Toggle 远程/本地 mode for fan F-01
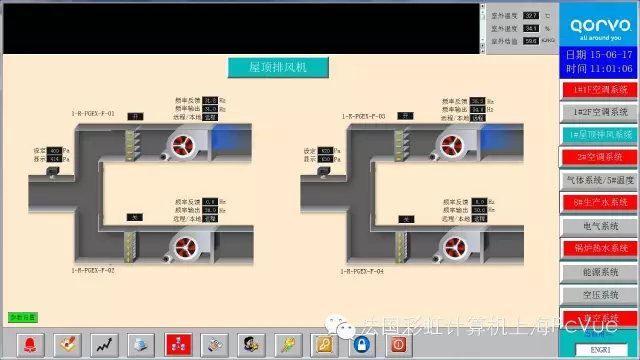Image resolution: width=640 pixels, height=360 pixels. click(210, 117)
